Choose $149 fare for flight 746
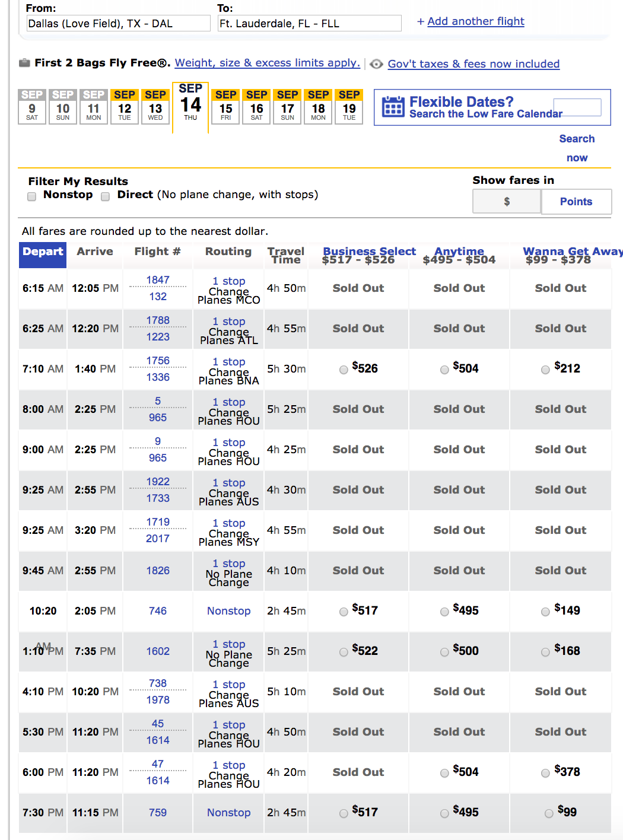Image resolution: width=623 pixels, height=840 pixels. point(545,612)
